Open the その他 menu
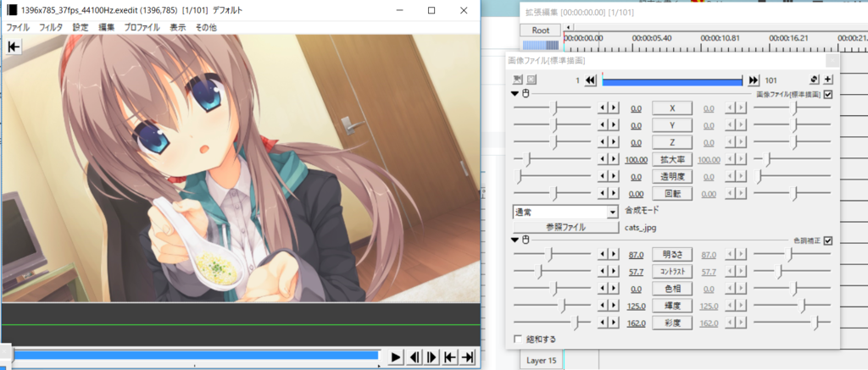 (206, 26)
